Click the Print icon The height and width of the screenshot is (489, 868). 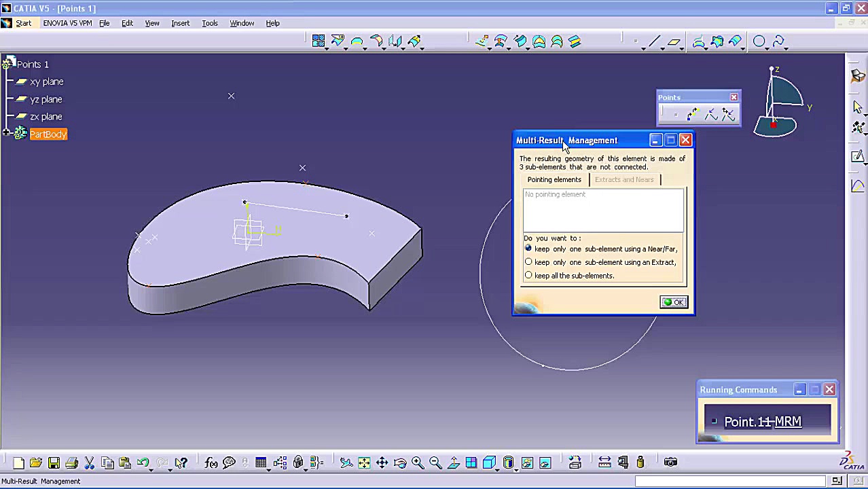coord(71,463)
